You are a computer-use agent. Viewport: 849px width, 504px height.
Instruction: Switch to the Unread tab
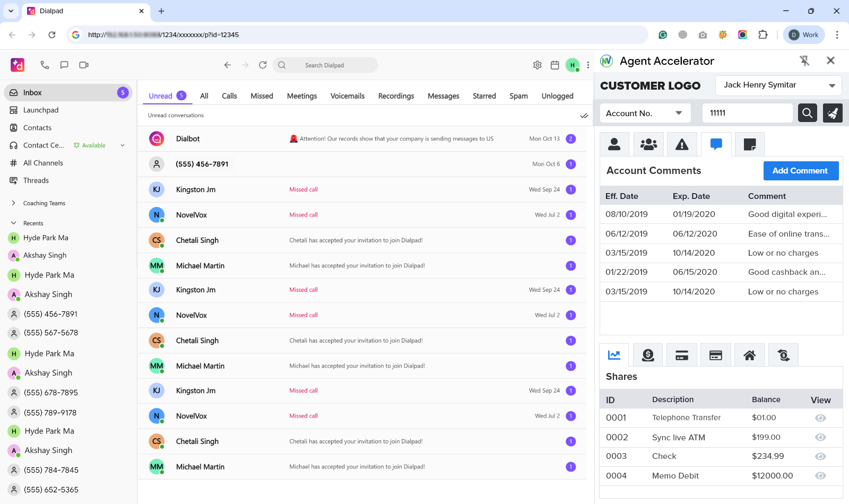[x=167, y=96]
